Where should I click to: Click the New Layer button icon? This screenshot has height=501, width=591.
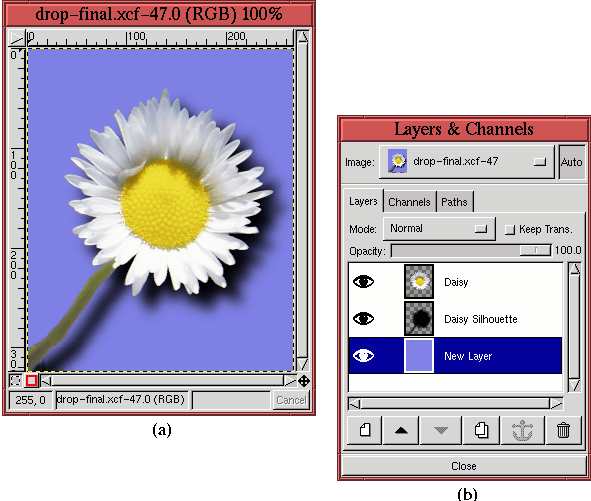[x=364, y=430]
